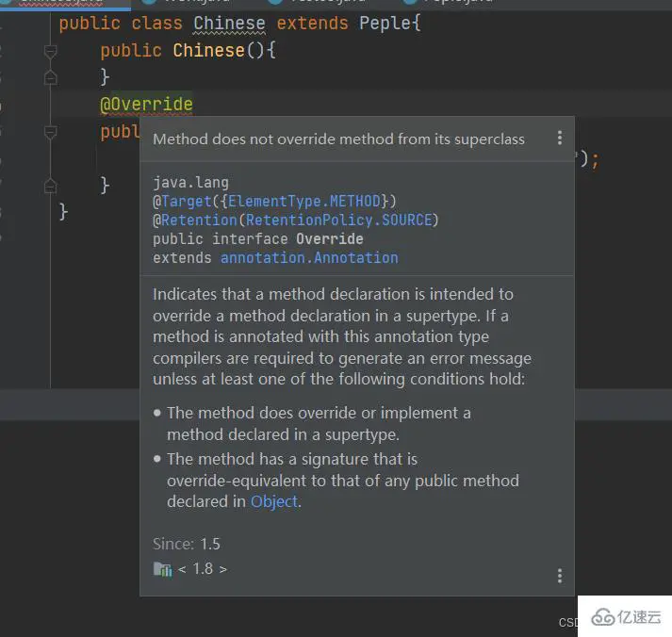Open the Retention annotation link

click(x=198, y=220)
